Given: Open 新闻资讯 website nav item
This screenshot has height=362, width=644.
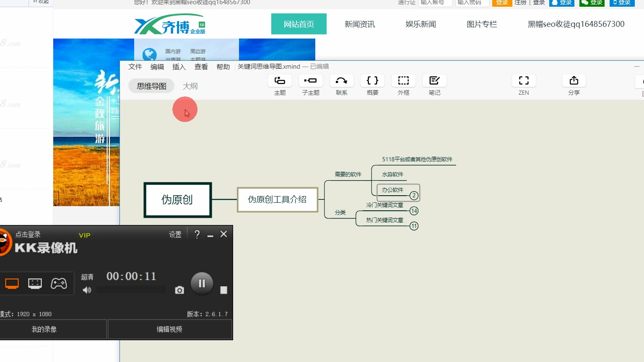Looking at the screenshot, I should point(360,24).
